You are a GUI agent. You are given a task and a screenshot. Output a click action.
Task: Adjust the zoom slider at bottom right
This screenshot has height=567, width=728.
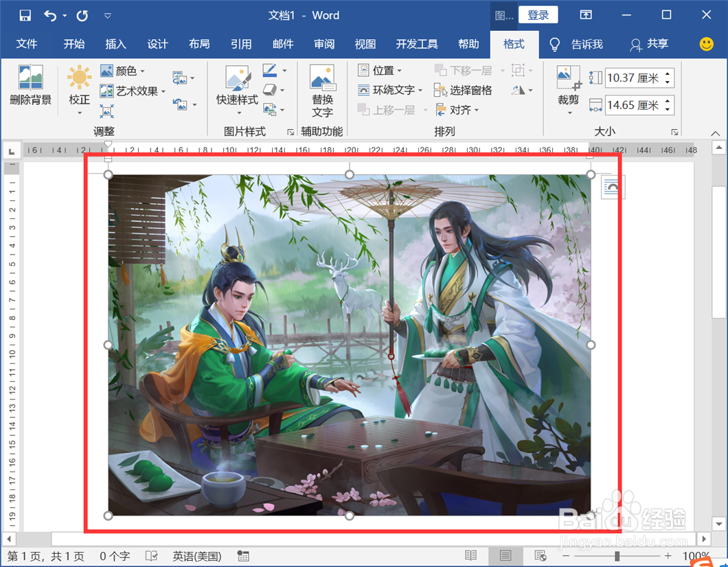(x=616, y=556)
